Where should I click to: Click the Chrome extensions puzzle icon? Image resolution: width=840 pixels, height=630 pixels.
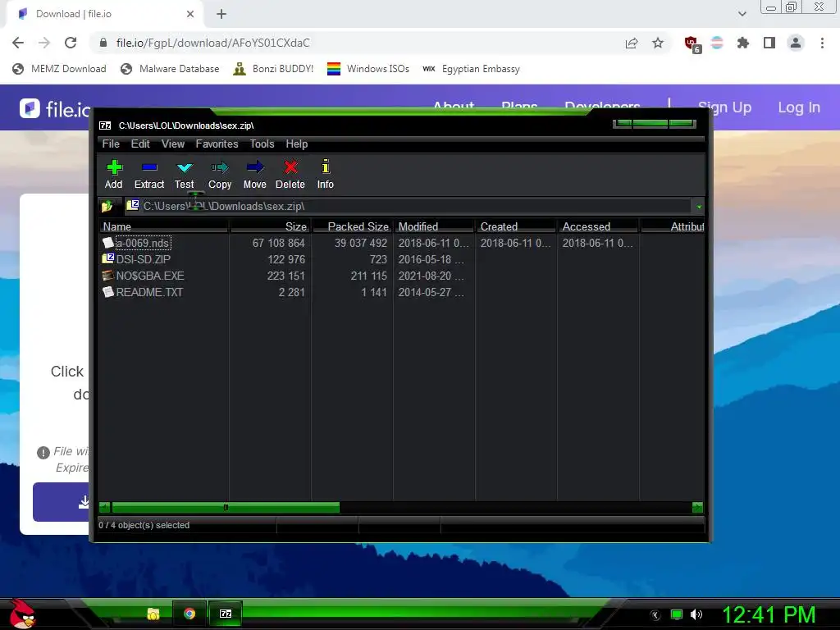pos(743,43)
